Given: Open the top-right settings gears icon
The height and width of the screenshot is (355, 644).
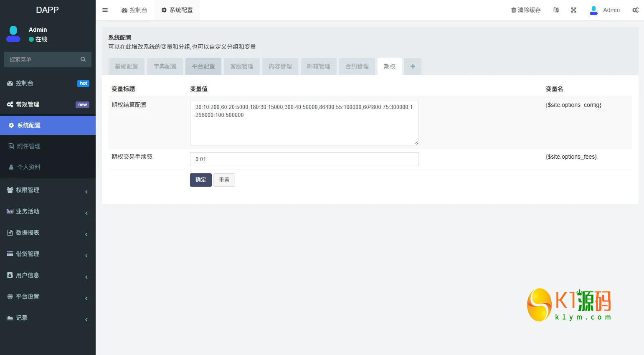Looking at the screenshot, I should (x=635, y=10).
